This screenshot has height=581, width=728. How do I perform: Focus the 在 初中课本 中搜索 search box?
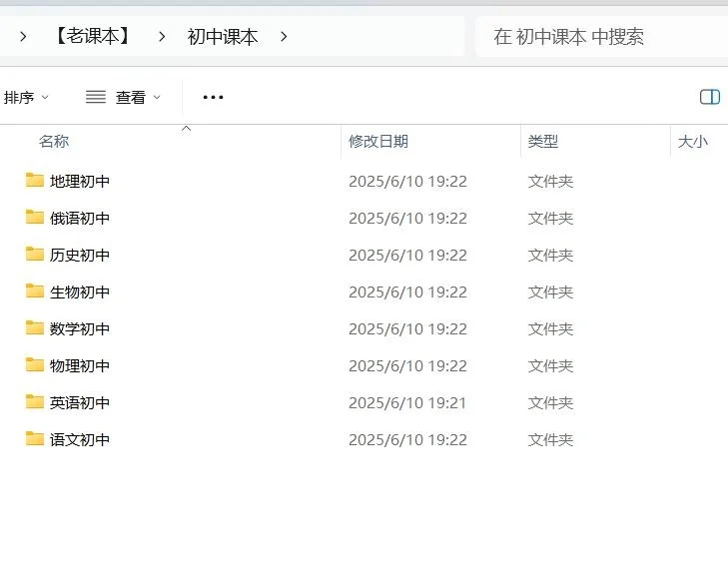tap(602, 37)
